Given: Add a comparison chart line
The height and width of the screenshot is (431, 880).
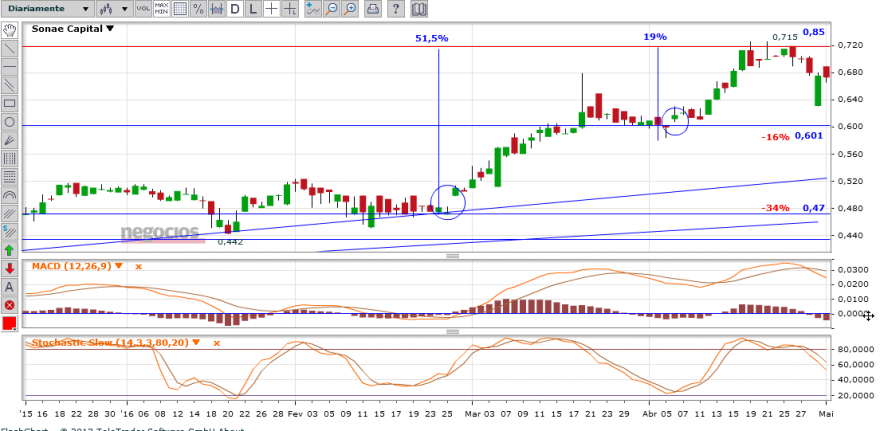Looking at the screenshot, I should tap(313, 8).
